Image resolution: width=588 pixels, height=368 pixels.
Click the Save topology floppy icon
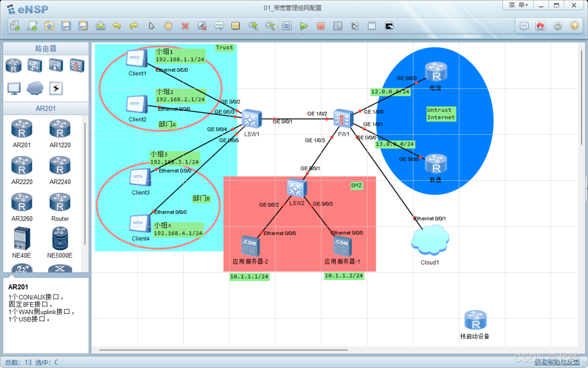[66, 26]
